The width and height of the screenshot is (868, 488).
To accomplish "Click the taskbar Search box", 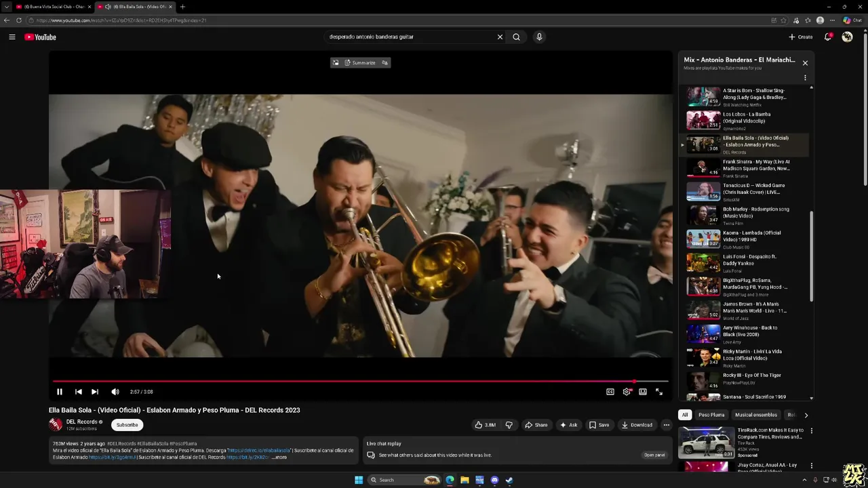I will [404, 480].
